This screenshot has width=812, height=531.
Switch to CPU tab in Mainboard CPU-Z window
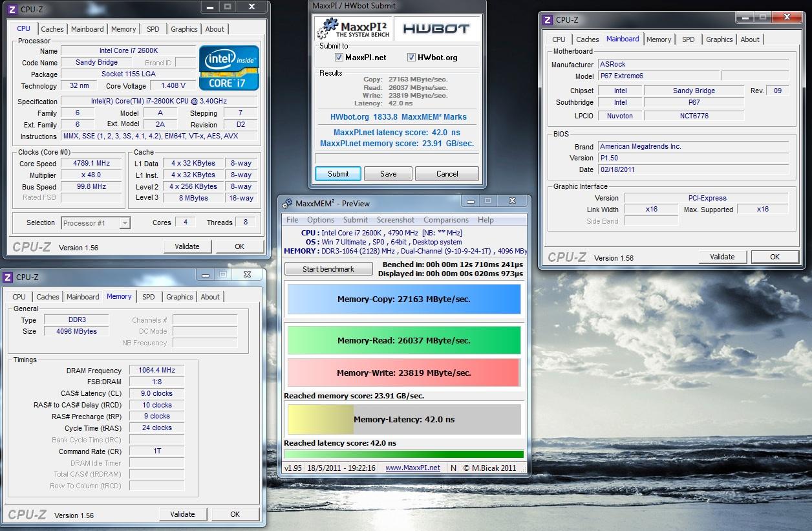point(559,39)
